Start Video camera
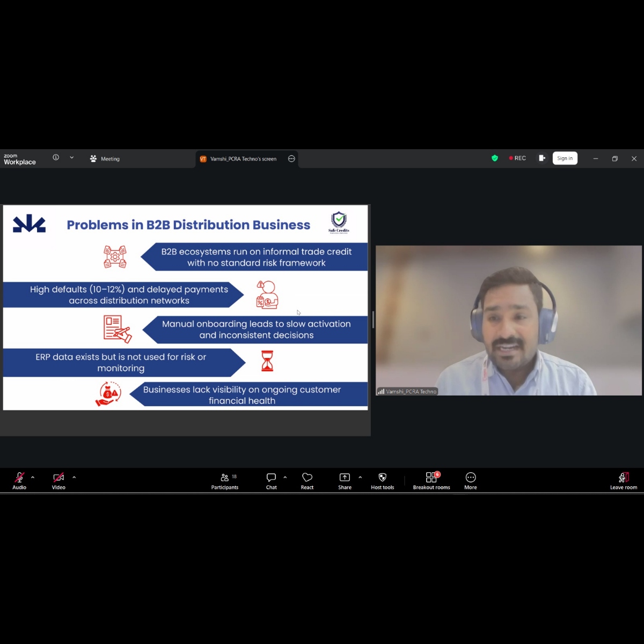The width and height of the screenshot is (644, 644). tap(58, 480)
